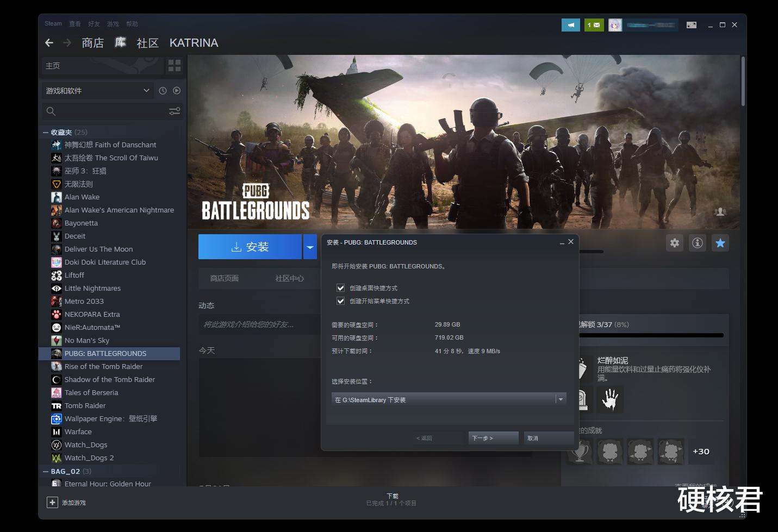778x532 pixels.
Task: Collapse the BAG_02 category
Action: (46, 472)
